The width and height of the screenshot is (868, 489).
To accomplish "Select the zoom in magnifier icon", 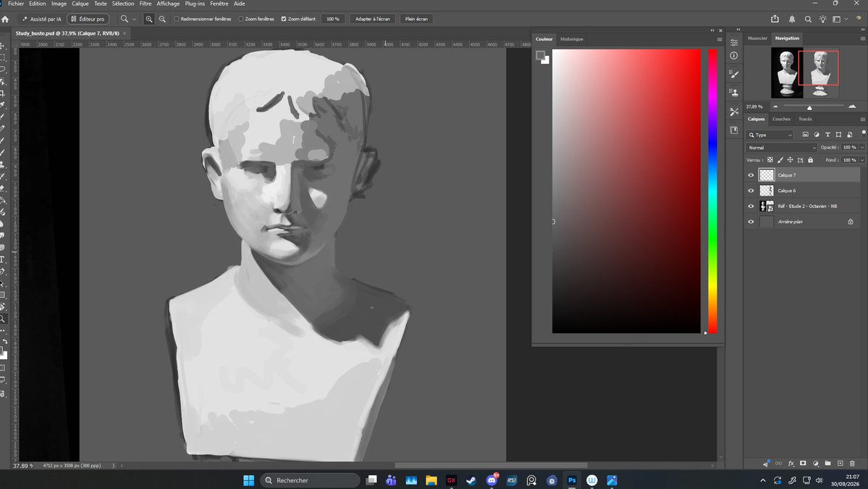I will pos(149,19).
